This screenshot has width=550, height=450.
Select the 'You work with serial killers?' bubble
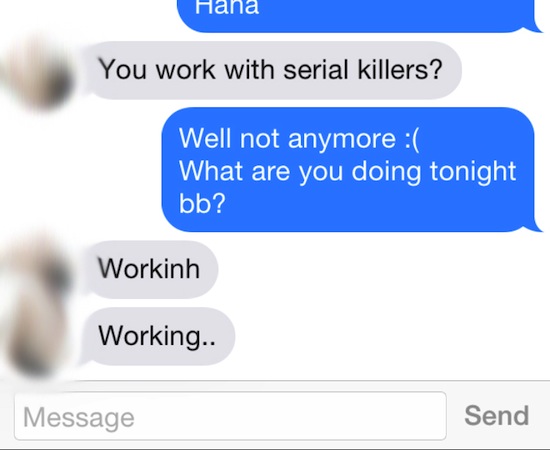pyautogui.click(x=272, y=70)
